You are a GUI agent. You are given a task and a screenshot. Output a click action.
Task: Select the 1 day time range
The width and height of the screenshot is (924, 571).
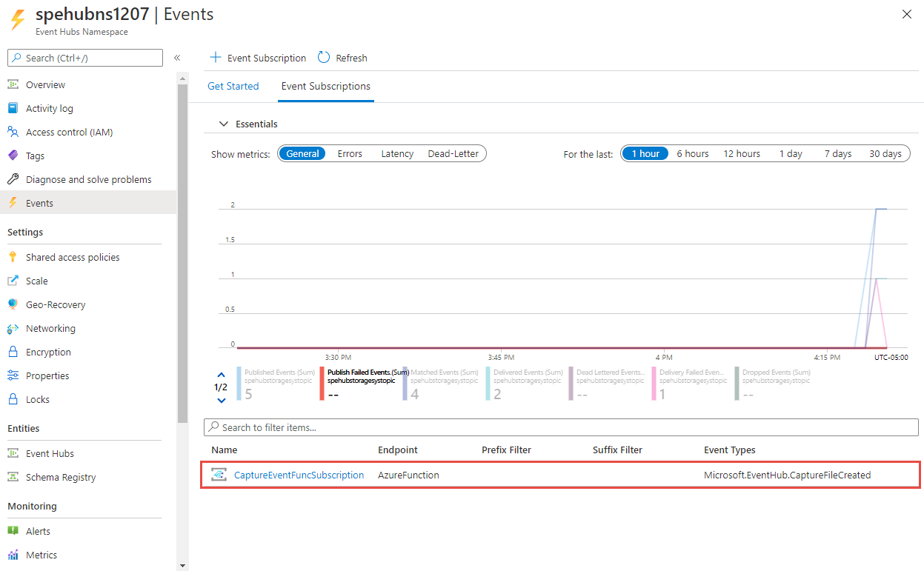791,153
